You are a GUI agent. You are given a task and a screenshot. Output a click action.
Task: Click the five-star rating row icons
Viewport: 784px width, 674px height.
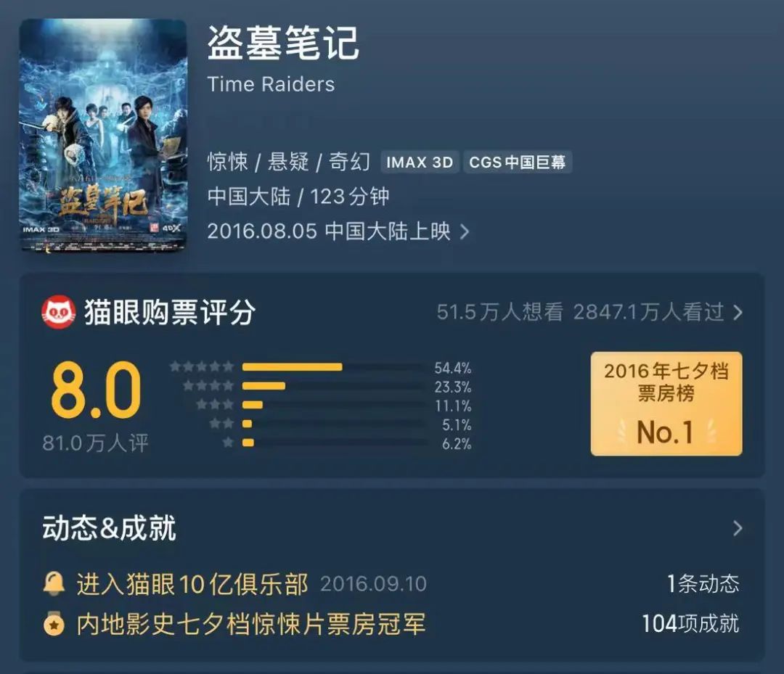click(x=202, y=366)
